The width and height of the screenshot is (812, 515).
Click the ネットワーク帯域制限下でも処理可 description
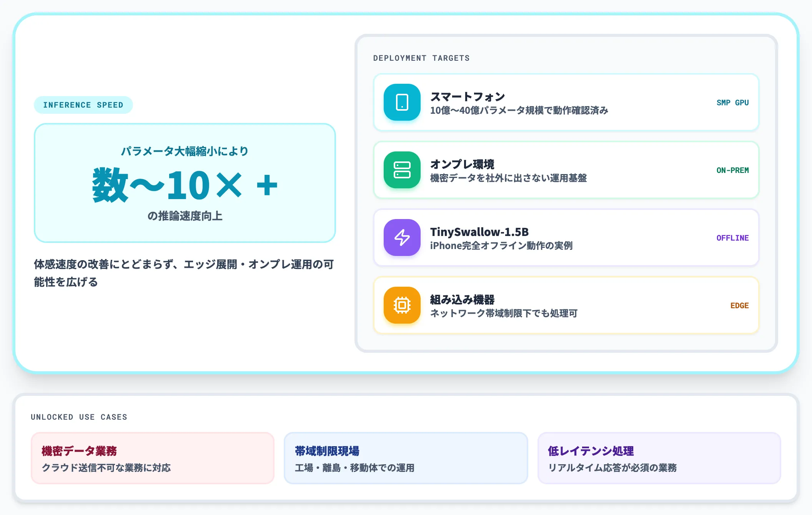pos(504,314)
